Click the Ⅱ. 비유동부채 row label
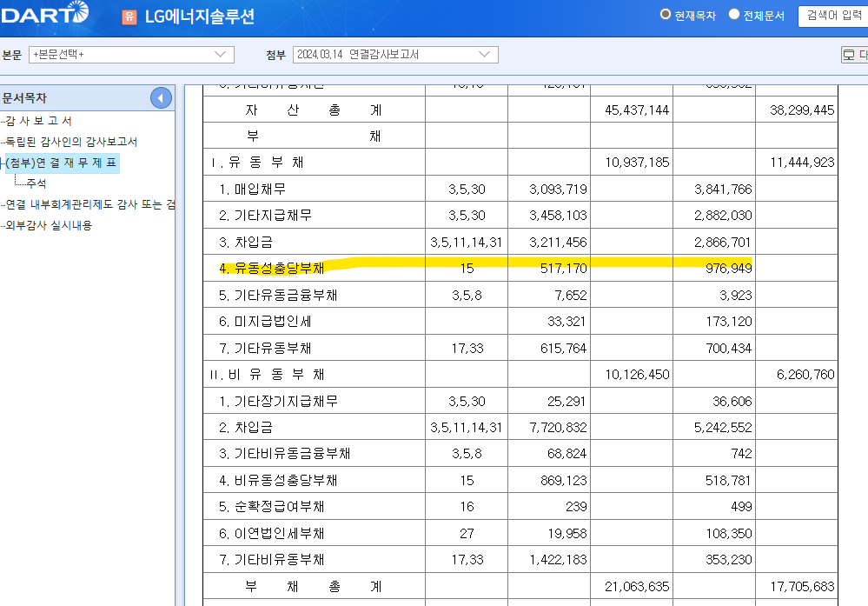 coord(268,375)
